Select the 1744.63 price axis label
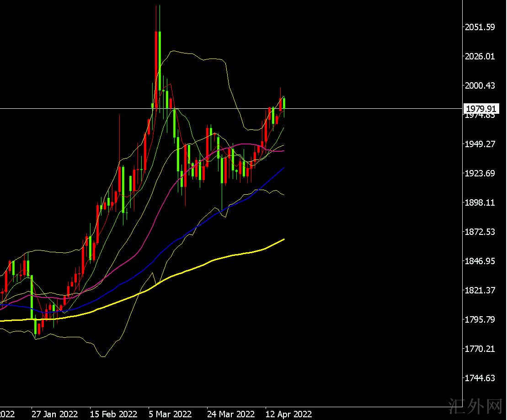Image resolution: width=507 pixels, height=420 pixels. coord(480,378)
